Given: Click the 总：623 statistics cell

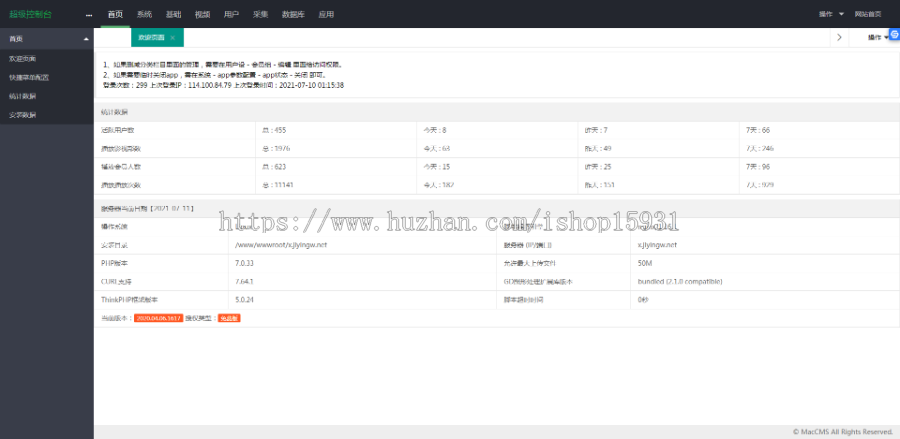Looking at the screenshot, I should pyautogui.click(x=336, y=167).
